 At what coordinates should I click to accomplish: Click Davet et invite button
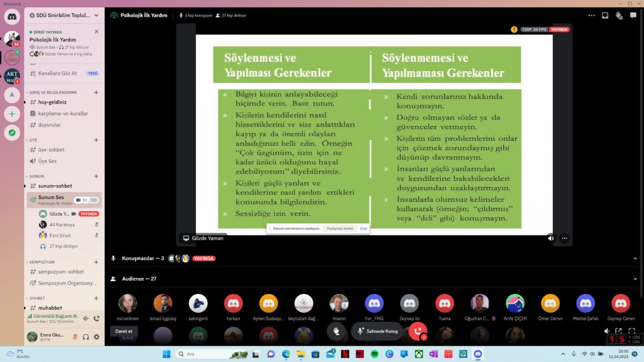point(124,331)
